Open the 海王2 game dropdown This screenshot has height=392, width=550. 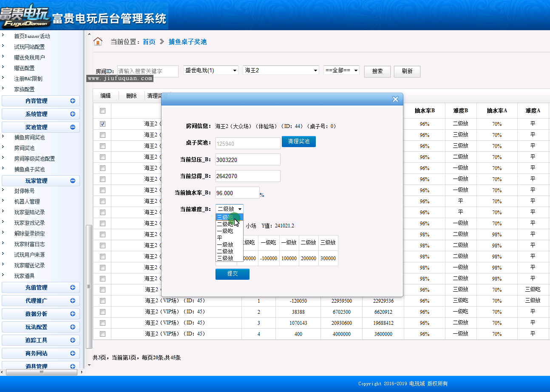pyautogui.click(x=281, y=70)
